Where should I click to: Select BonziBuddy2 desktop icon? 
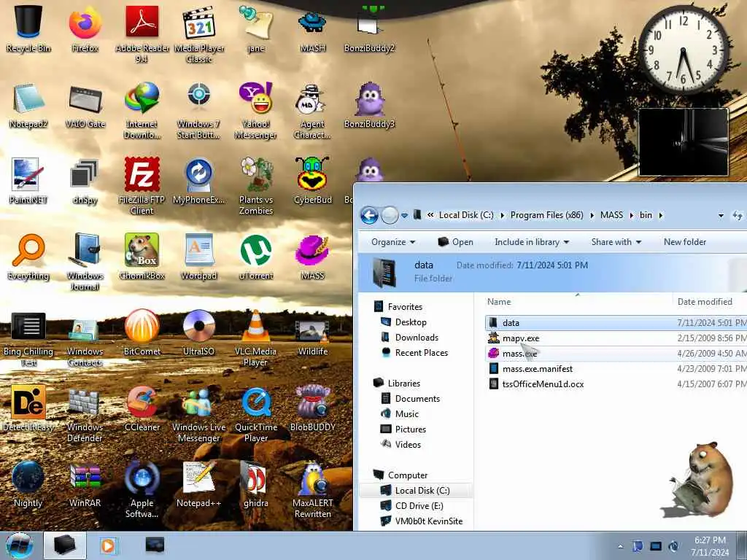tap(369, 28)
